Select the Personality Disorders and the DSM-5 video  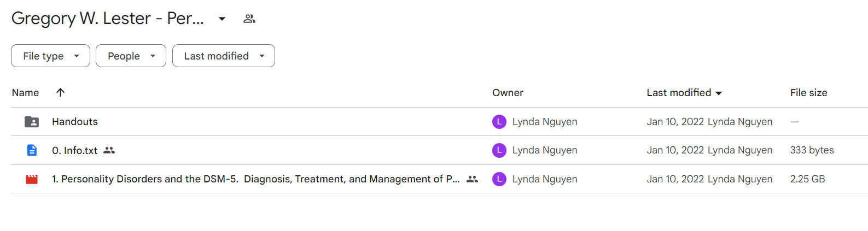255,179
